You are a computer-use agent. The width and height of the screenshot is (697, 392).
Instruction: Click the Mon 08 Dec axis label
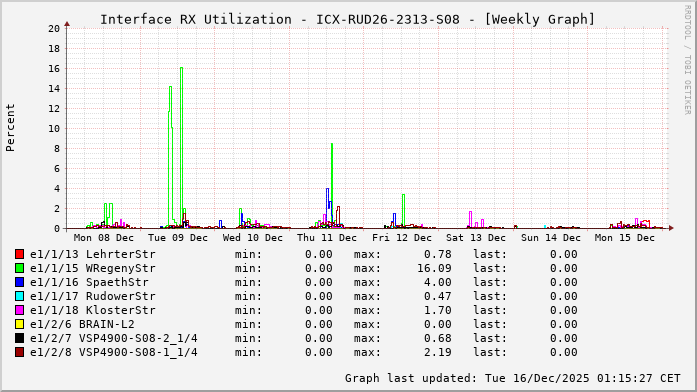104,238
